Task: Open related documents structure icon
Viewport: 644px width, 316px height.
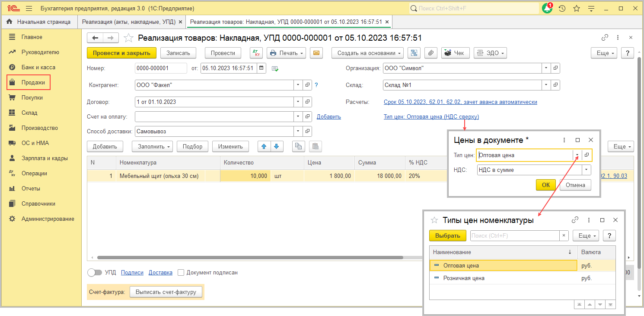Action: 414,53
